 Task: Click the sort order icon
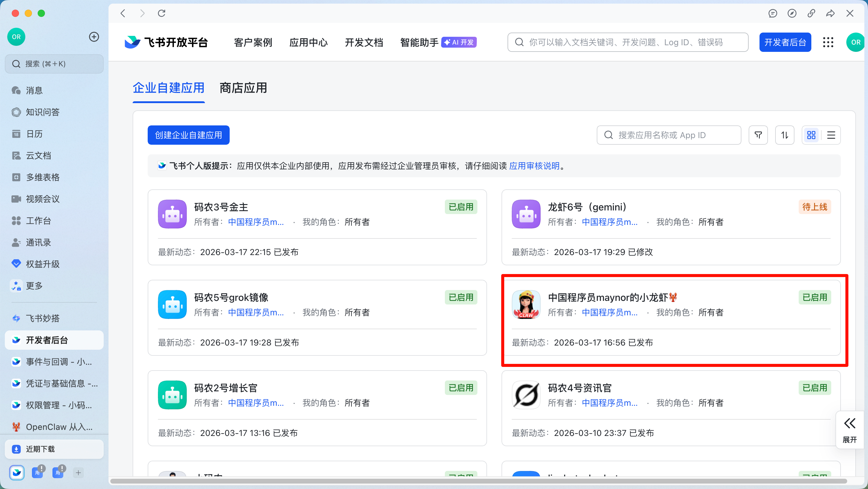(x=785, y=135)
